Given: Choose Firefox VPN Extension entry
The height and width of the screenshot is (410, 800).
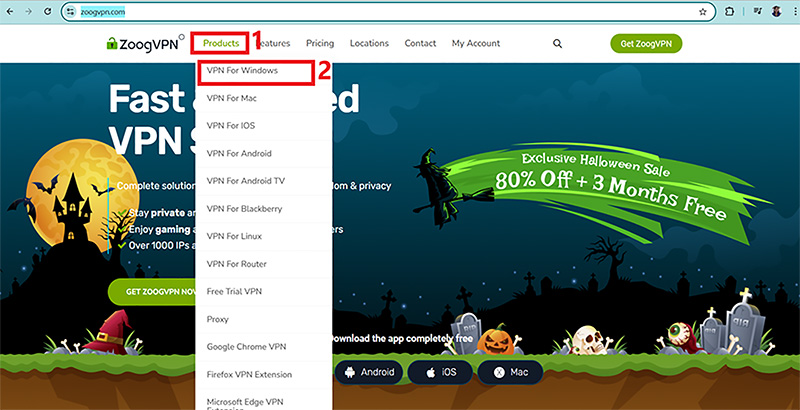Looking at the screenshot, I should point(263,374).
